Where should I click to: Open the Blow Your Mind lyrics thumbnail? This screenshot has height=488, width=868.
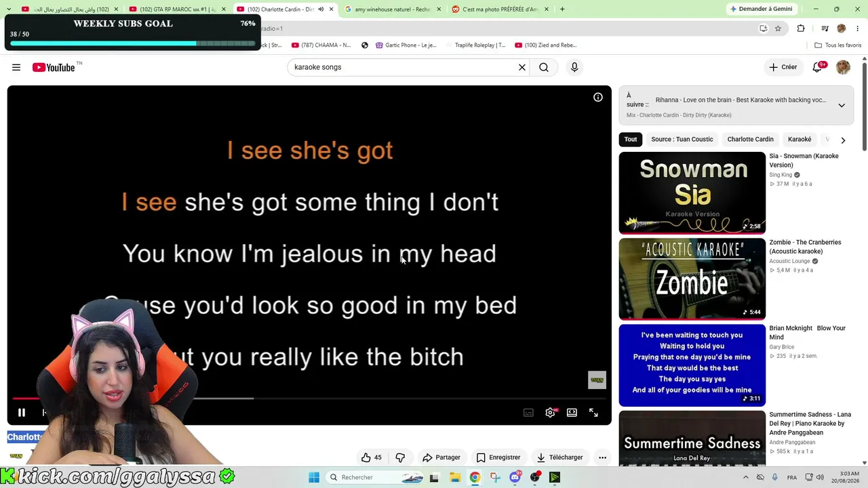(692, 365)
